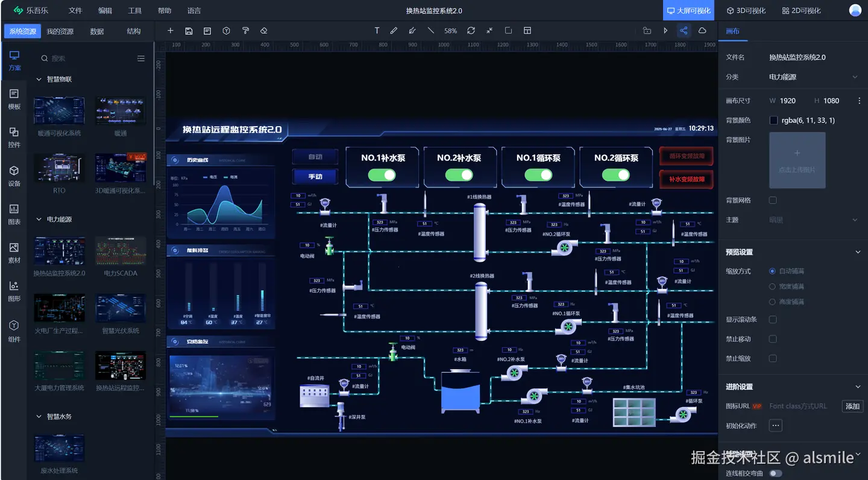Click the 添加 button for icon URL
Image resolution: width=868 pixels, height=480 pixels.
852,406
